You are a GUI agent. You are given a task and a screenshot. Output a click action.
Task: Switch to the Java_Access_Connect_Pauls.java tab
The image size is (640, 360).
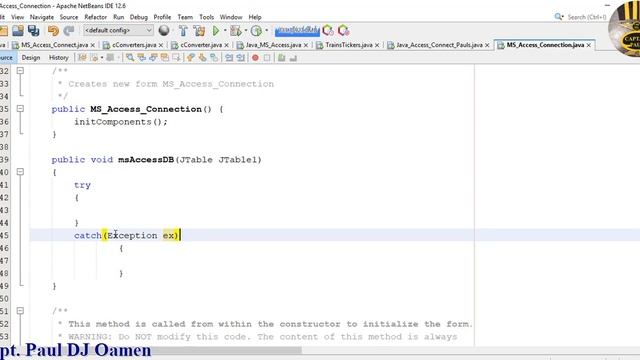[439, 45]
